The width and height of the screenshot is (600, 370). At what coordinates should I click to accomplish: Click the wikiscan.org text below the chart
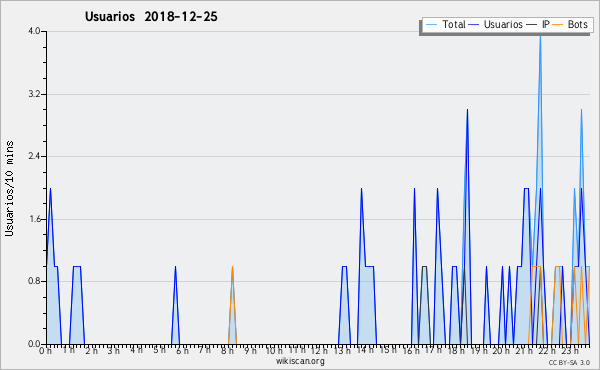click(x=300, y=361)
